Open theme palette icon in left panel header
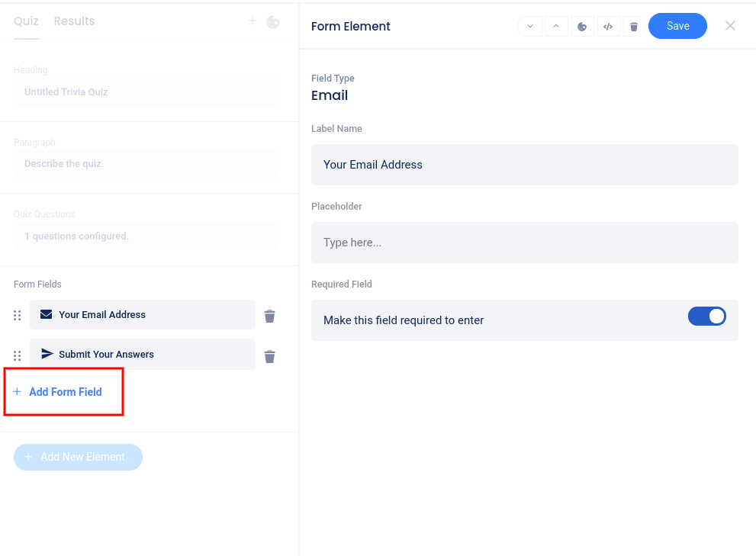The width and height of the screenshot is (756, 556). [273, 22]
